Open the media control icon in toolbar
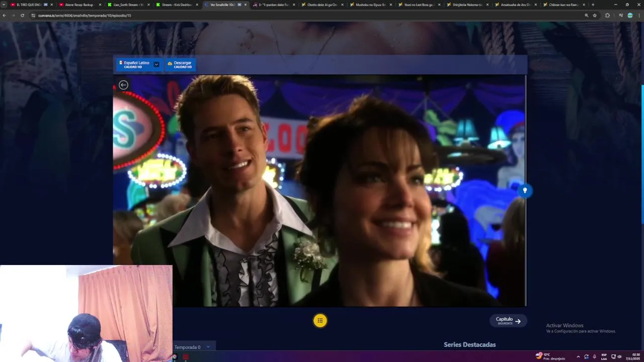The width and height of the screenshot is (644, 362). (x=621, y=16)
